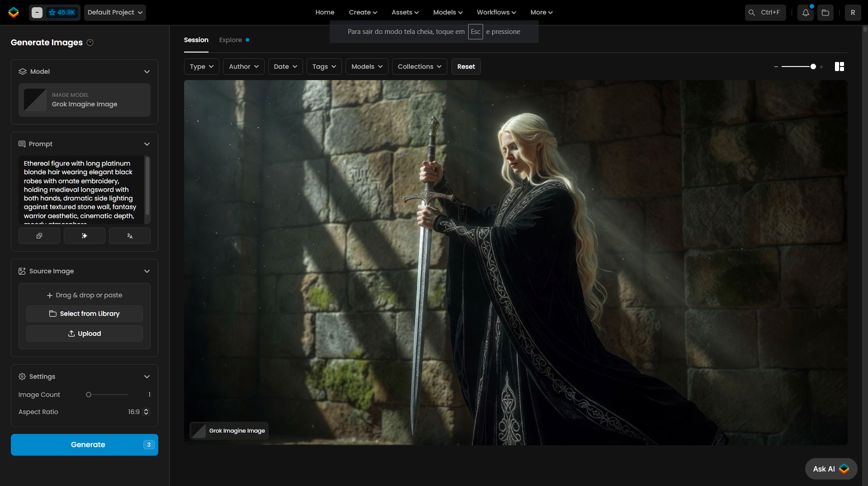Click the translate prompt icon

(130, 236)
